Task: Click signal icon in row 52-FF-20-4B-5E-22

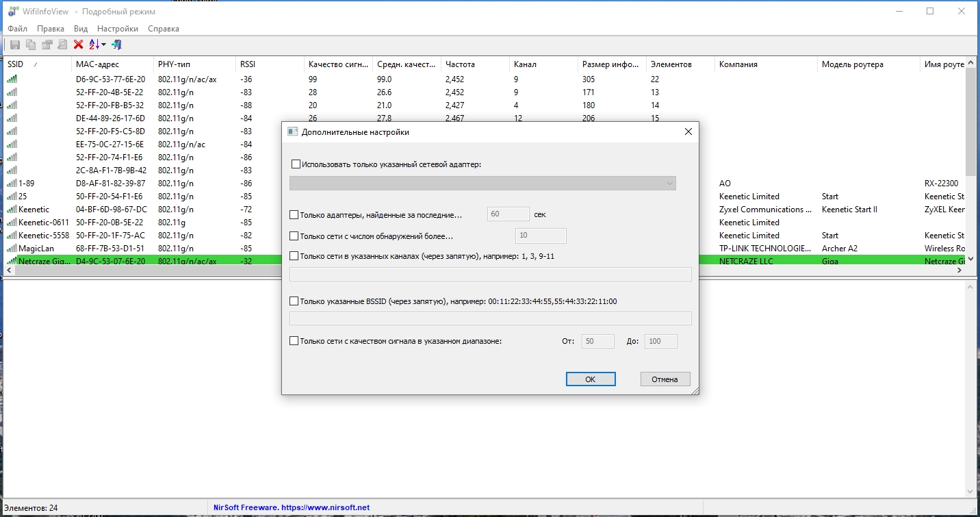Action: (12, 92)
